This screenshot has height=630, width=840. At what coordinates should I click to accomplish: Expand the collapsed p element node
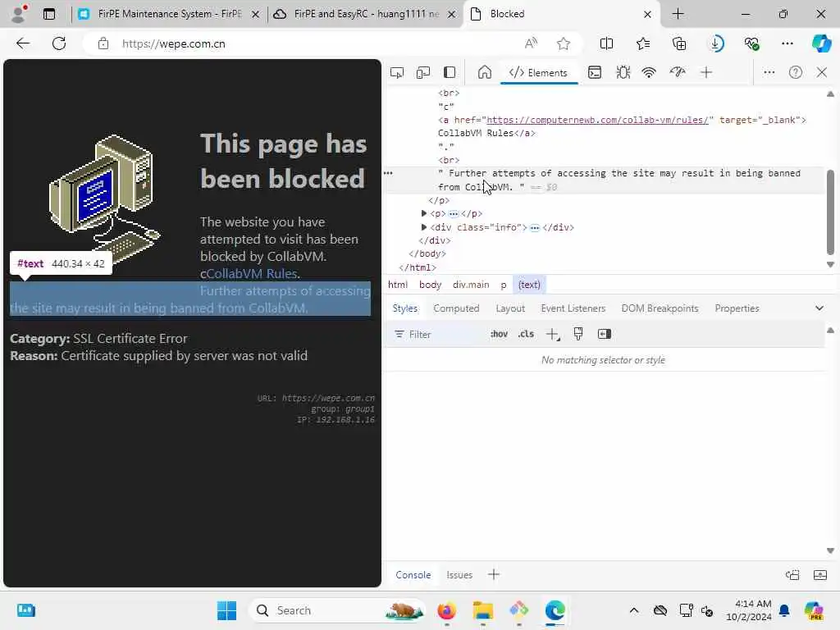[424, 213]
